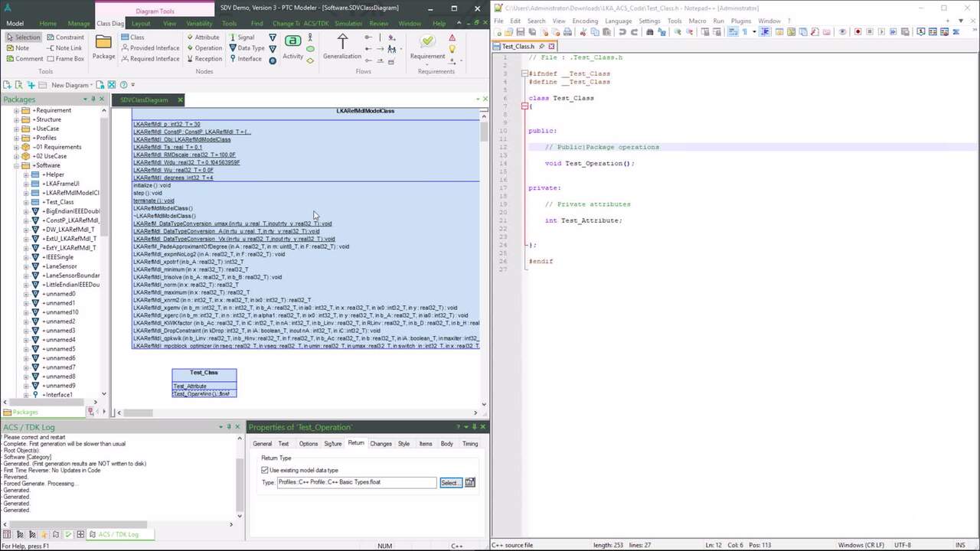This screenshot has height=551, width=980.
Task: Click the Type input field
Action: (357, 482)
